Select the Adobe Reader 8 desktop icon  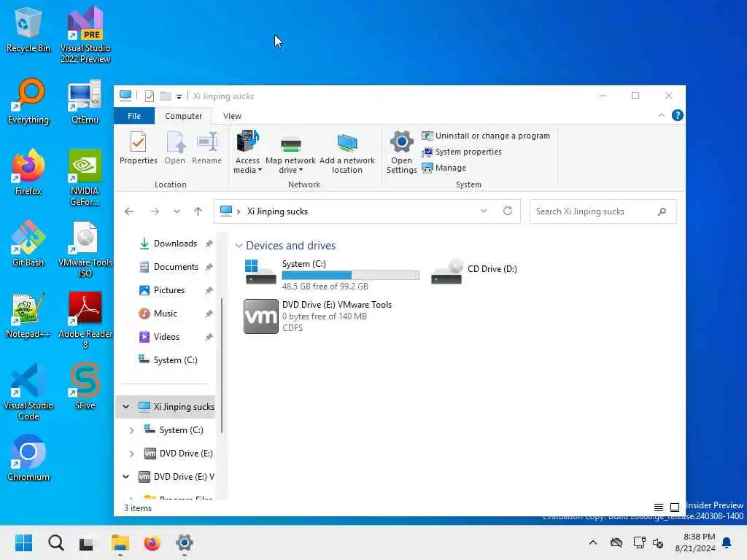85,321
